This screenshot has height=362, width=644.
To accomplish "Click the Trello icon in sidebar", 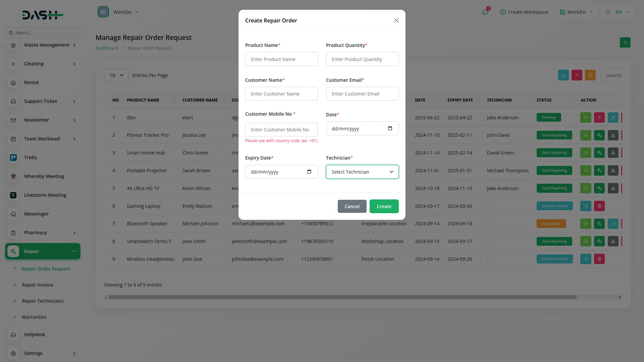I will 13,158.
